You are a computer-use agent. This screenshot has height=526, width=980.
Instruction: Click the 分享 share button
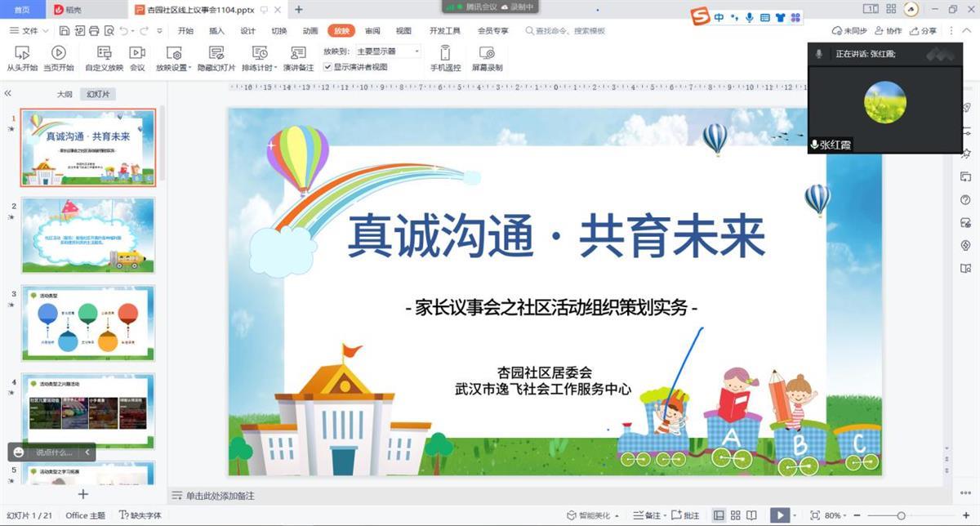[x=923, y=31]
